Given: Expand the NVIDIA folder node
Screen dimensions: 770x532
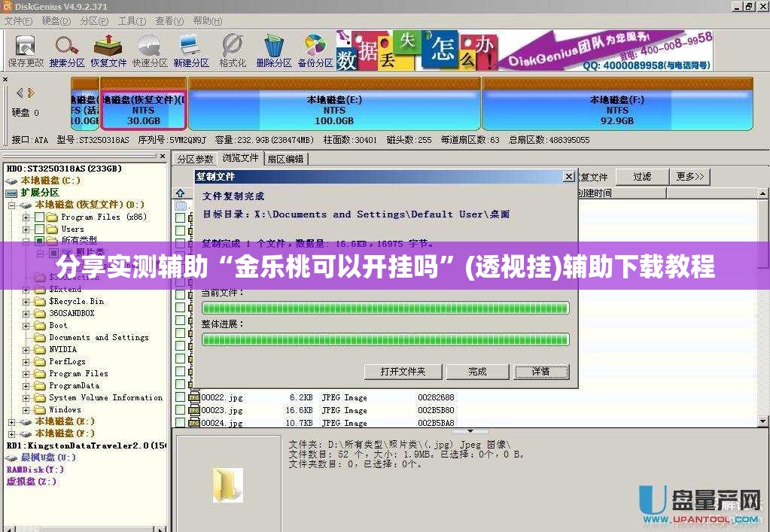Looking at the screenshot, I should pos(26,350).
